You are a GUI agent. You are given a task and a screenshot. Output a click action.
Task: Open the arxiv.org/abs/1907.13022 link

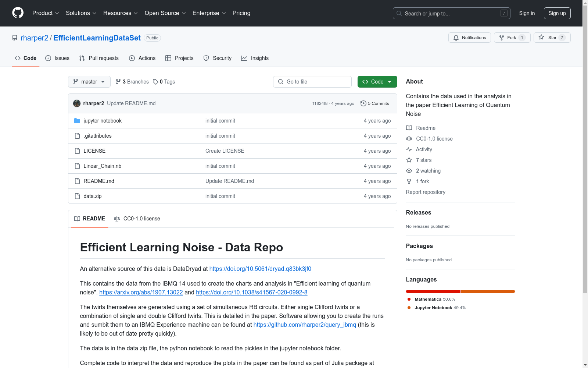pyautogui.click(x=141, y=293)
